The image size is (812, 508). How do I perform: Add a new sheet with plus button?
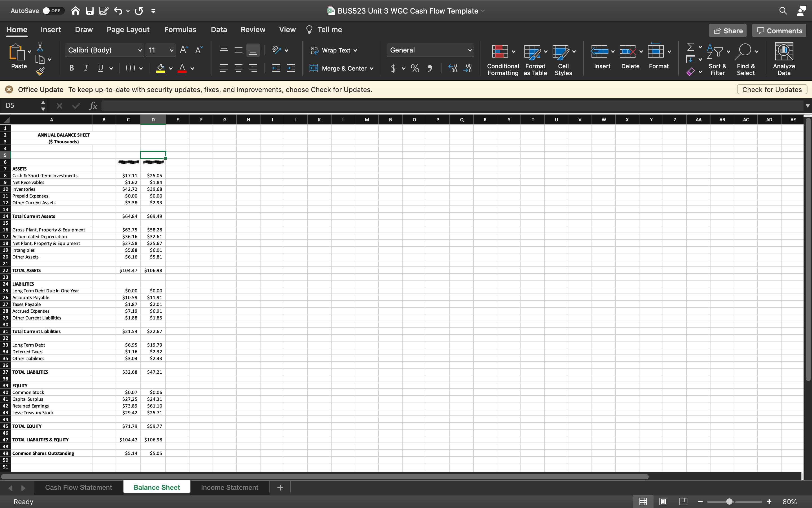point(280,487)
